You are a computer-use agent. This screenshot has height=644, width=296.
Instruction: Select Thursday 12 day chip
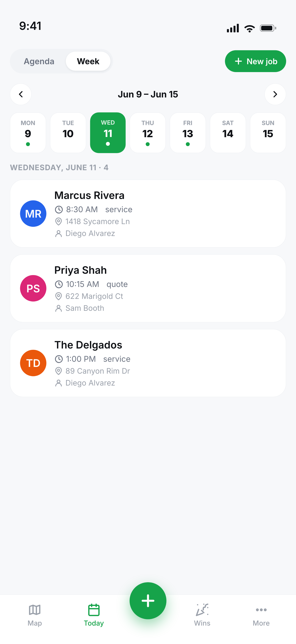pos(148,133)
